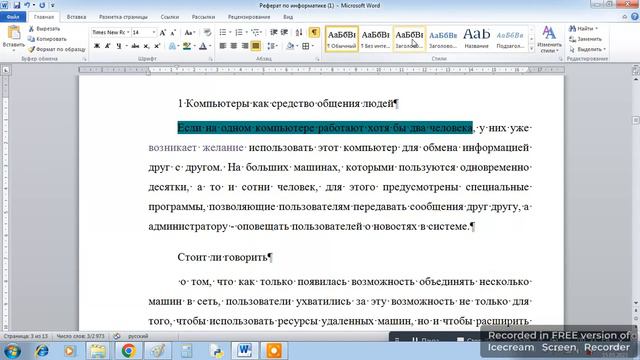Apply text highlight color

[x=187, y=46]
